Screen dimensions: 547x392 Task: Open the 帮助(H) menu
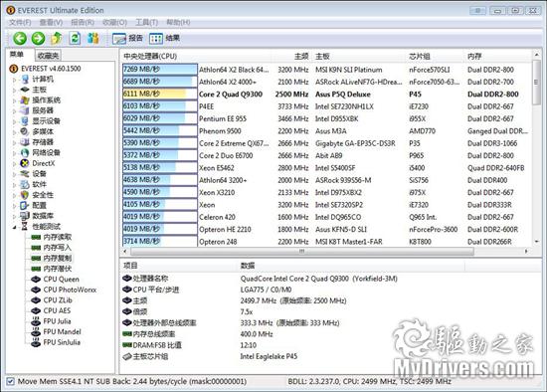click(178, 22)
